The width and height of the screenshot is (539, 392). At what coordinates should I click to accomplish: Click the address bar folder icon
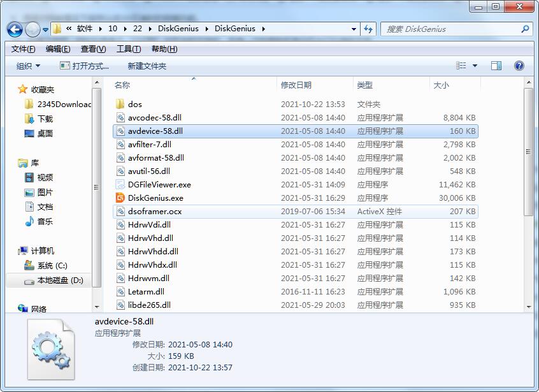57,29
